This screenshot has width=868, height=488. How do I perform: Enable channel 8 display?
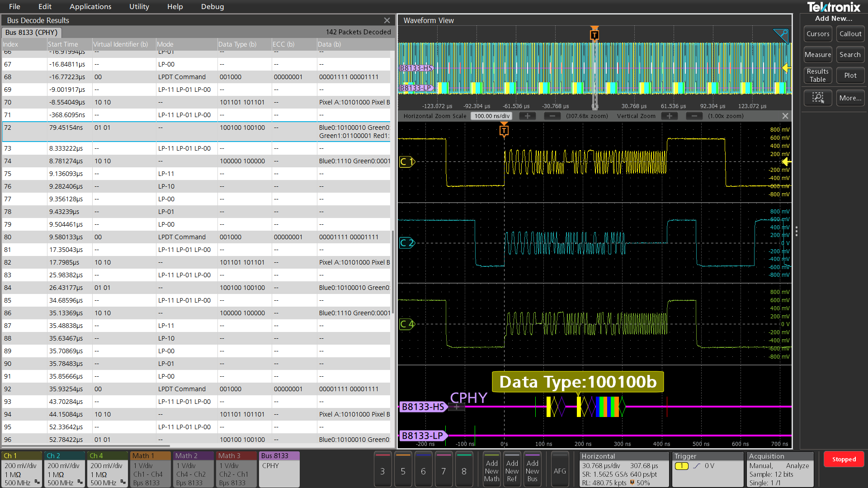coord(464,470)
